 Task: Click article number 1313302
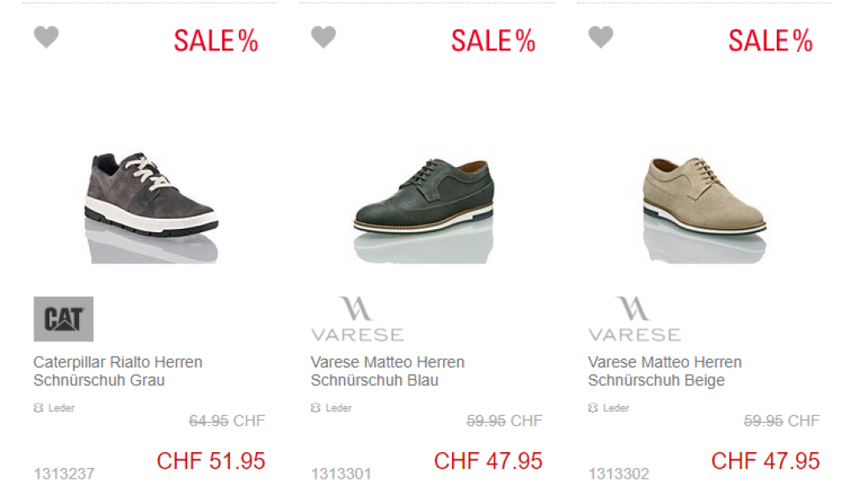coord(618,473)
